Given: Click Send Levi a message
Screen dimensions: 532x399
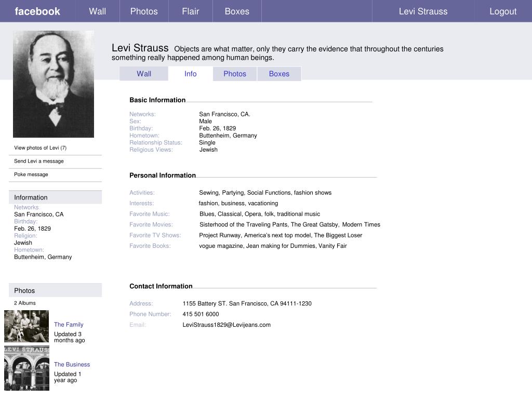Looking at the screenshot, I should (38, 161).
